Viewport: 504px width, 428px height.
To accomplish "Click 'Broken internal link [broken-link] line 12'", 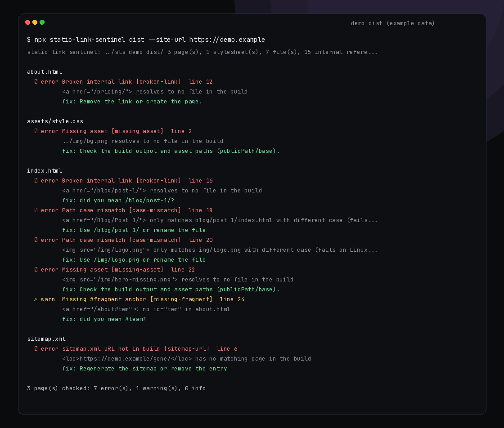I will click(137, 81).
